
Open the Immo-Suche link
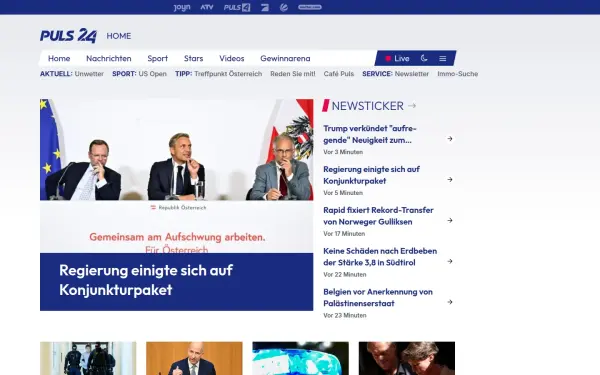tap(458, 74)
